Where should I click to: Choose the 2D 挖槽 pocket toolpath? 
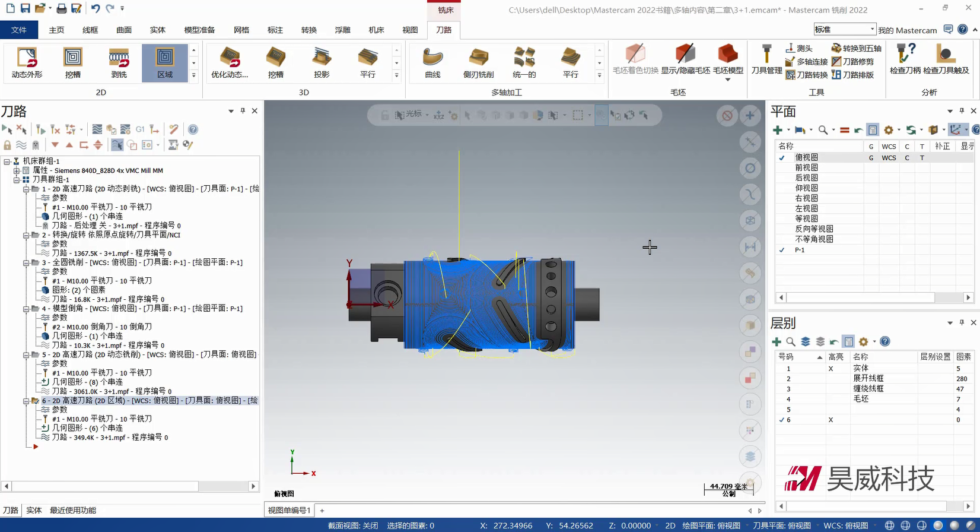click(x=73, y=62)
